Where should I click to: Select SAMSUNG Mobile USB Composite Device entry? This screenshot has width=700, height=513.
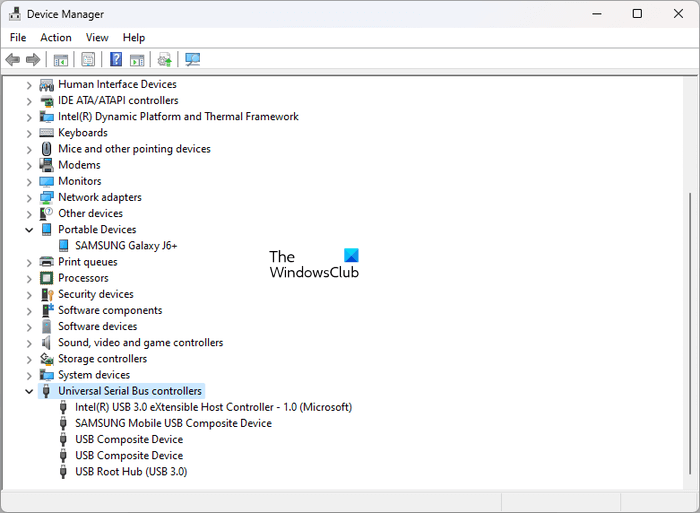(x=173, y=423)
